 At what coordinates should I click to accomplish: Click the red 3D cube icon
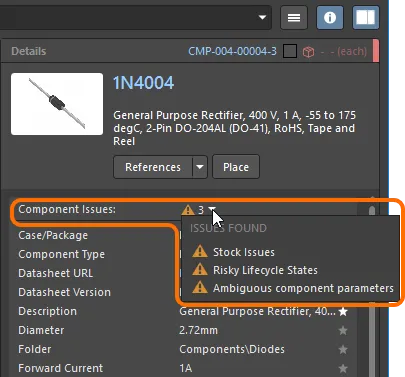(x=308, y=52)
